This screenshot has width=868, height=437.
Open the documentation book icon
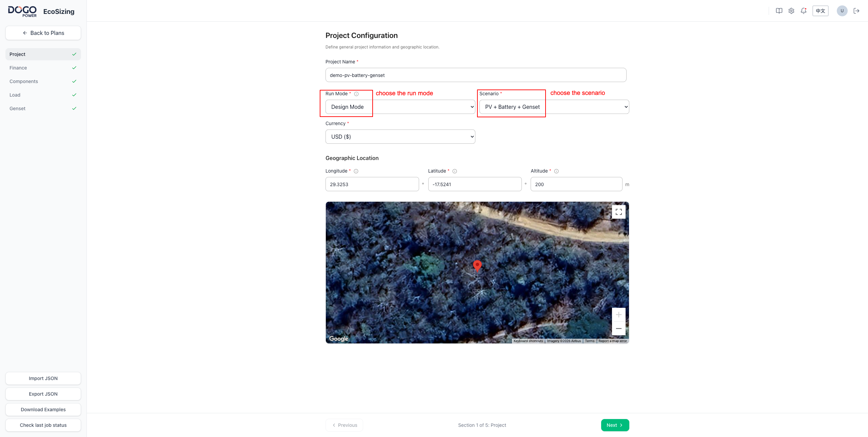point(779,11)
